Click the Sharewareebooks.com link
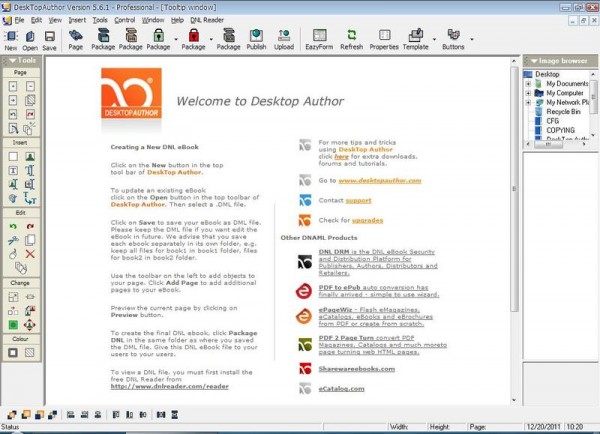Viewport: 600px width, 434px height. (357, 369)
